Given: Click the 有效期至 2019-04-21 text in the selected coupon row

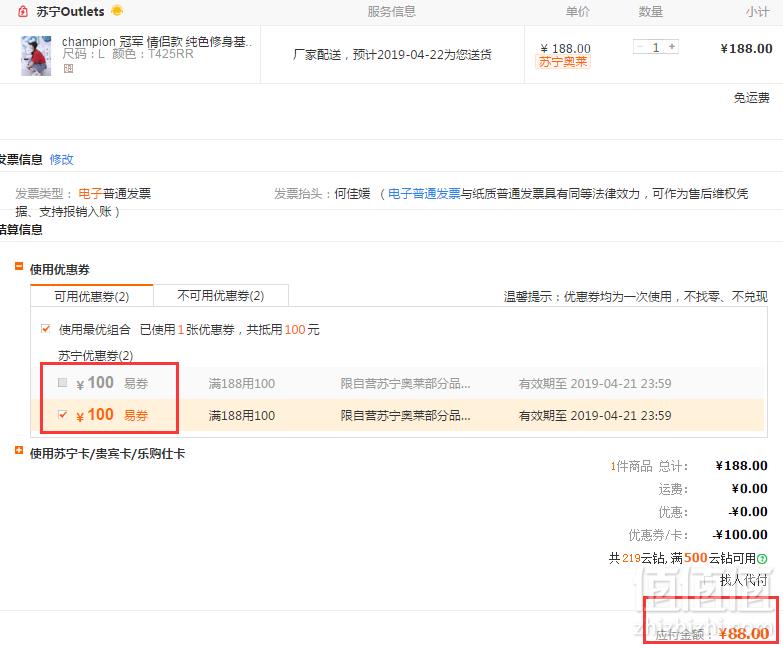Looking at the screenshot, I should pyautogui.click(x=595, y=415).
